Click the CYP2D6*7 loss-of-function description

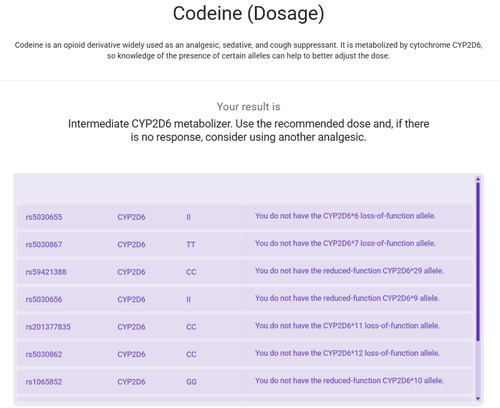[x=345, y=243]
